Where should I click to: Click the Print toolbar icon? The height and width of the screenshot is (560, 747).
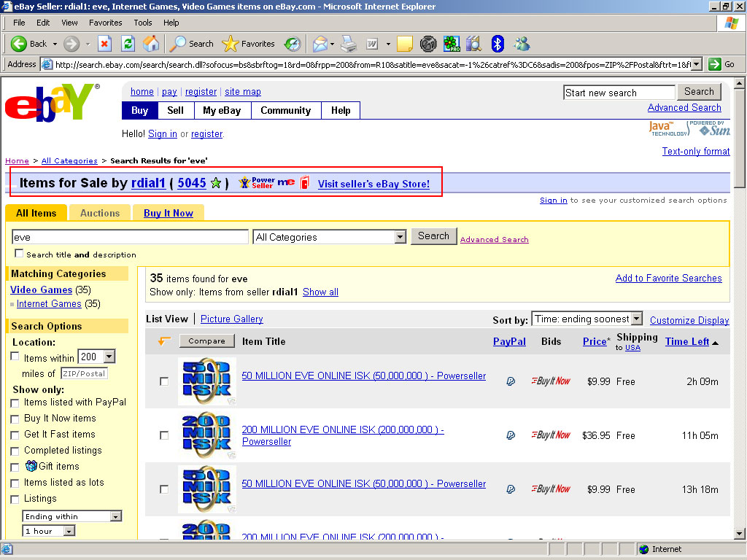coord(349,44)
